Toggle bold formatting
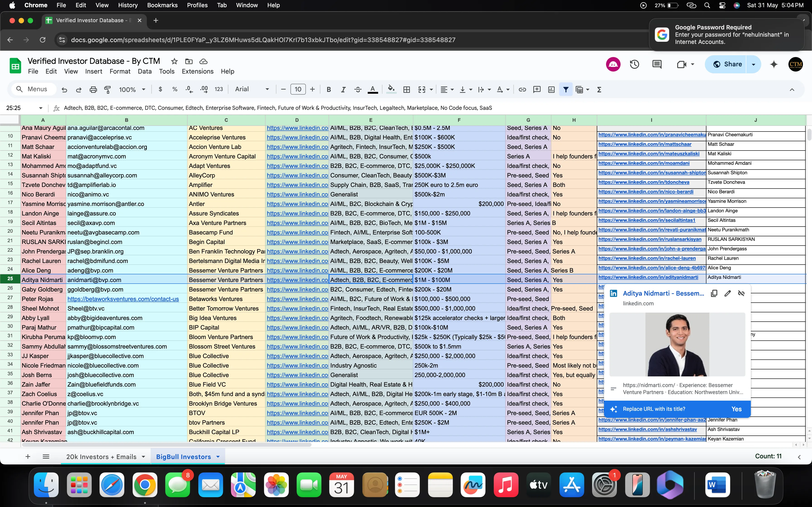 (329, 90)
